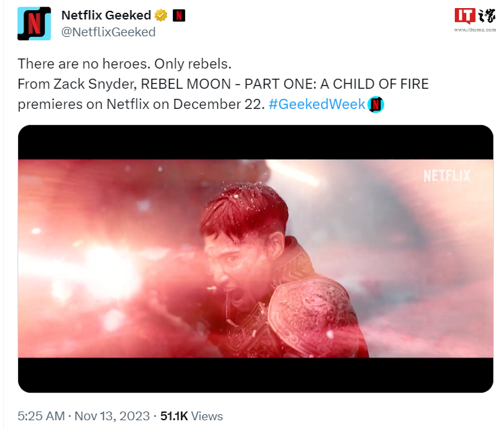Open the Netflix Geeked display name
The image size is (504, 429).
(106, 15)
